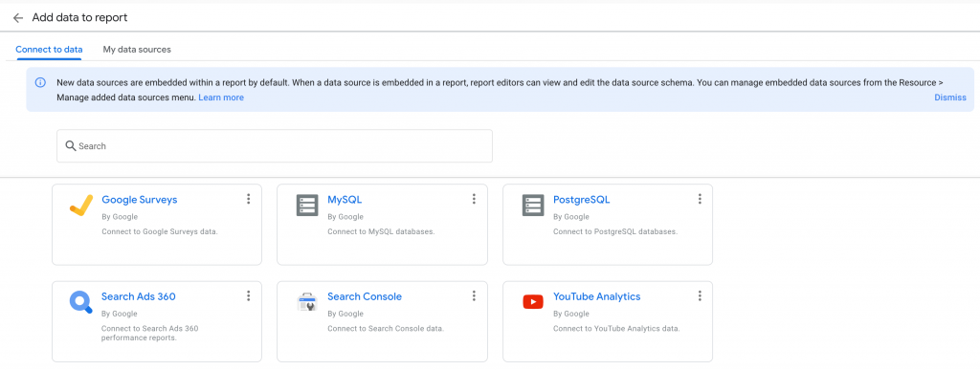Open the three-dot menu for MySQL

point(474,199)
